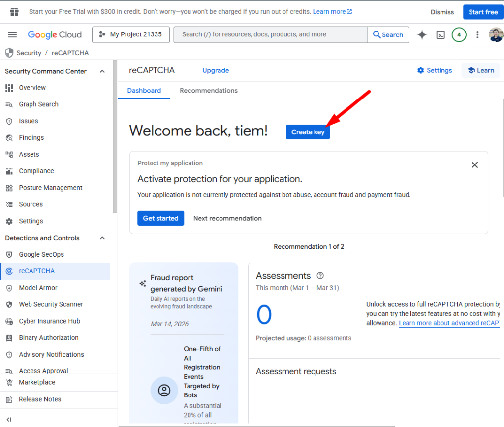Open Gemini AI assistant sparkle icon

coord(422,34)
